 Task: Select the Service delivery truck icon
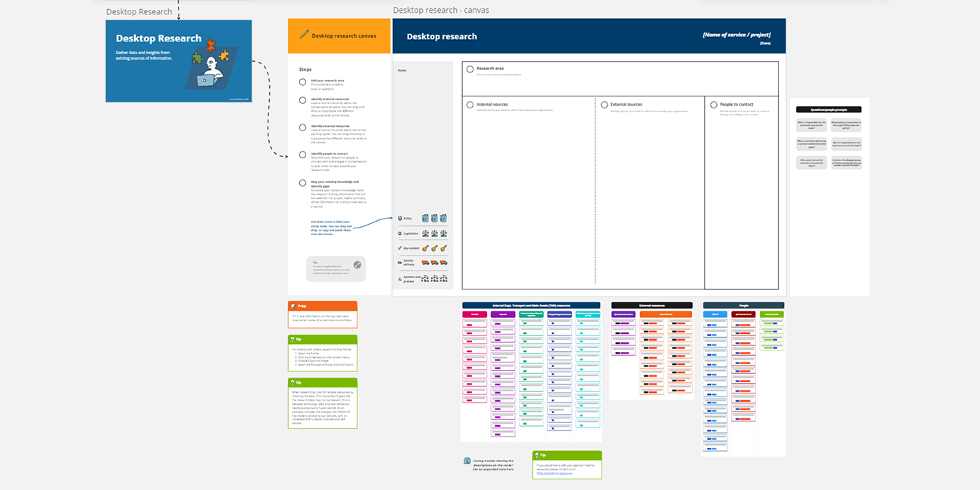[426, 262]
